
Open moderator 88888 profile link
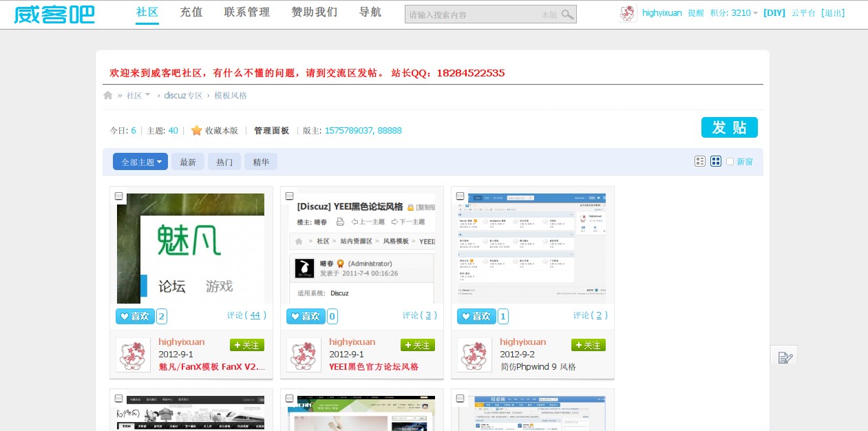tap(390, 130)
